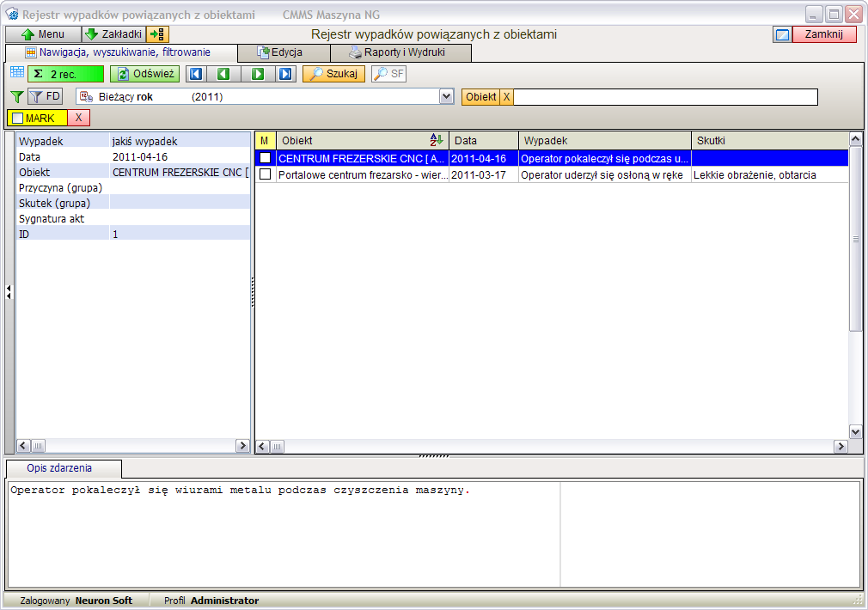The width and height of the screenshot is (868, 610).
Task: Click details panel horizontal scrollbar thumb
Action: tap(38, 446)
